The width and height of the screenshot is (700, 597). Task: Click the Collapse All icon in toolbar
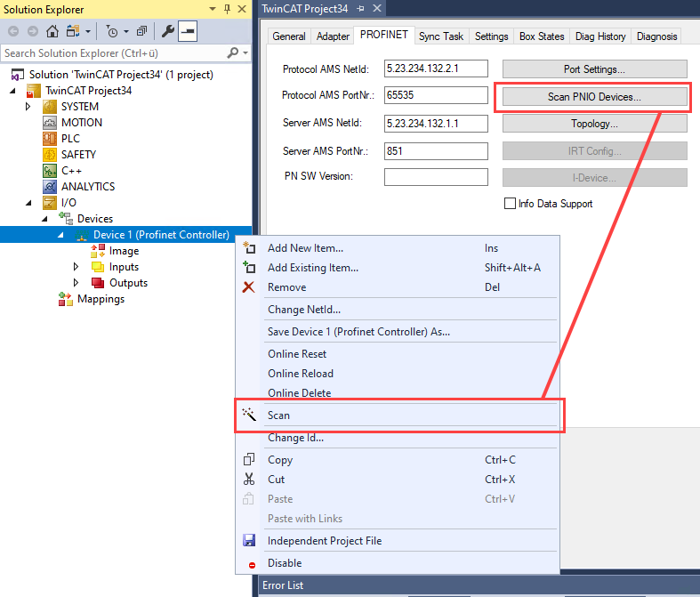142,31
